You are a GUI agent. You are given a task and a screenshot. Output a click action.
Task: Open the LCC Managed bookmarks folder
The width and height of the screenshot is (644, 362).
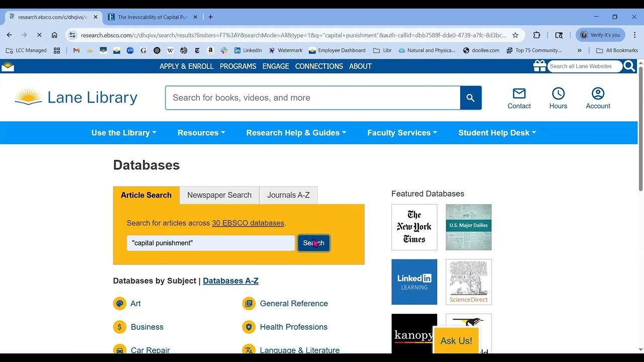(x=26, y=50)
